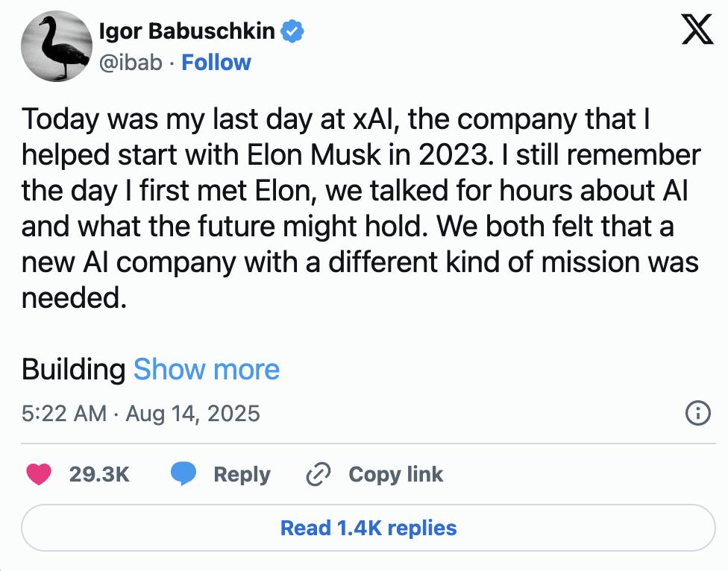728x571 pixels.
Task: Click the Reply text label
Action: coord(242,475)
